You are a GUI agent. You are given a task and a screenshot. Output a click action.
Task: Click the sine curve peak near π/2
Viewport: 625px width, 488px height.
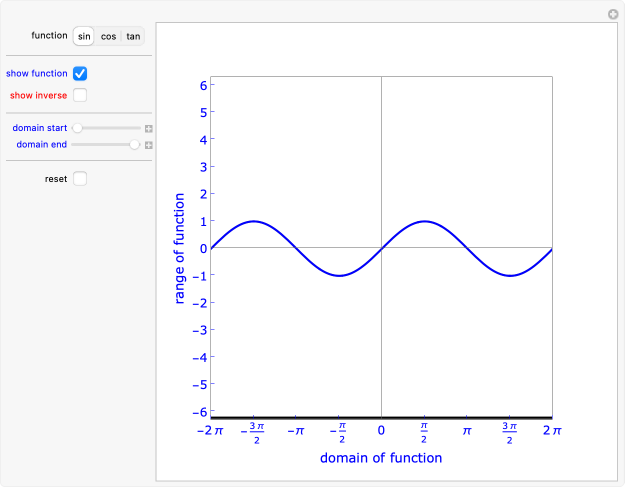tap(424, 221)
